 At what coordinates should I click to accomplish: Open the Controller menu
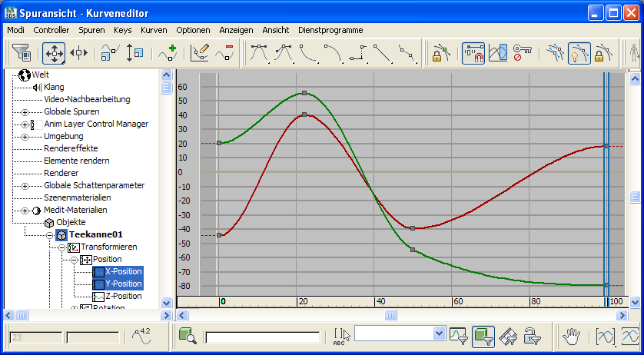pyautogui.click(x=51, y=30)
